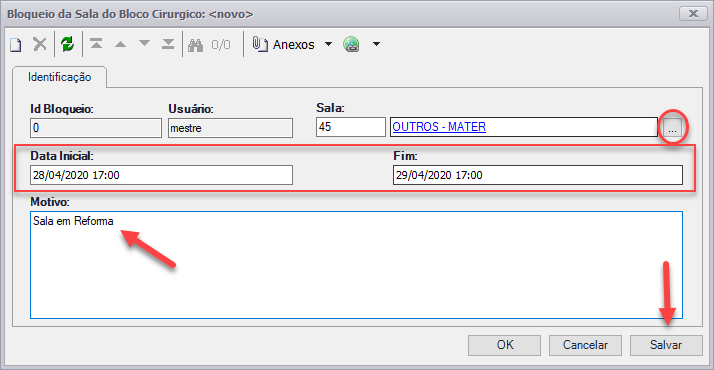Click the 0/0 record counter

221,45
